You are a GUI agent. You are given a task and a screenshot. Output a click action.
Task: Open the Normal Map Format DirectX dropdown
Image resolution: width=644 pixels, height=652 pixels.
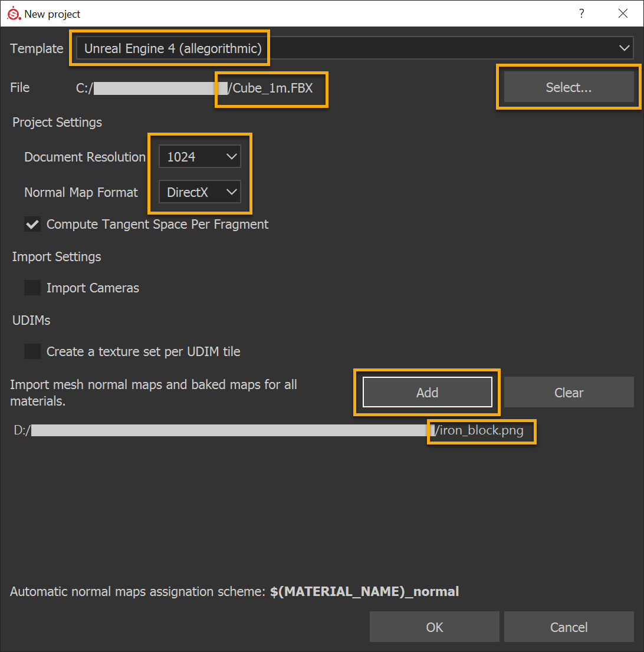pos(200,192)
